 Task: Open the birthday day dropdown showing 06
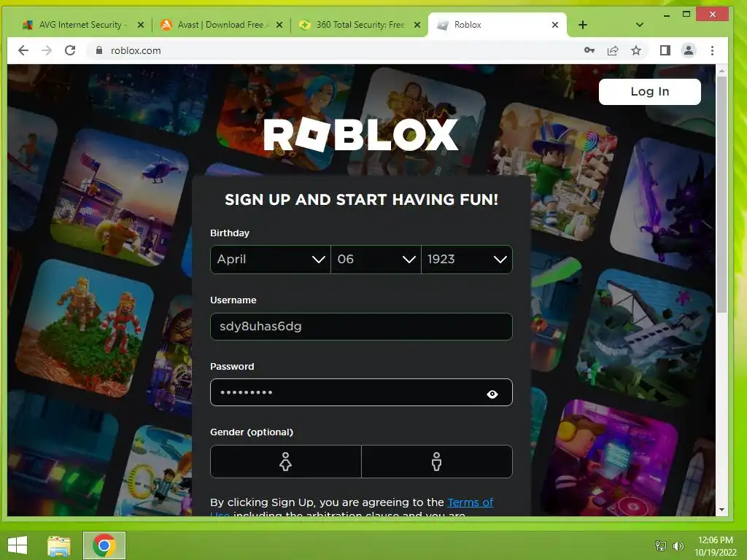pyautogui.click(x=376, y=260)
